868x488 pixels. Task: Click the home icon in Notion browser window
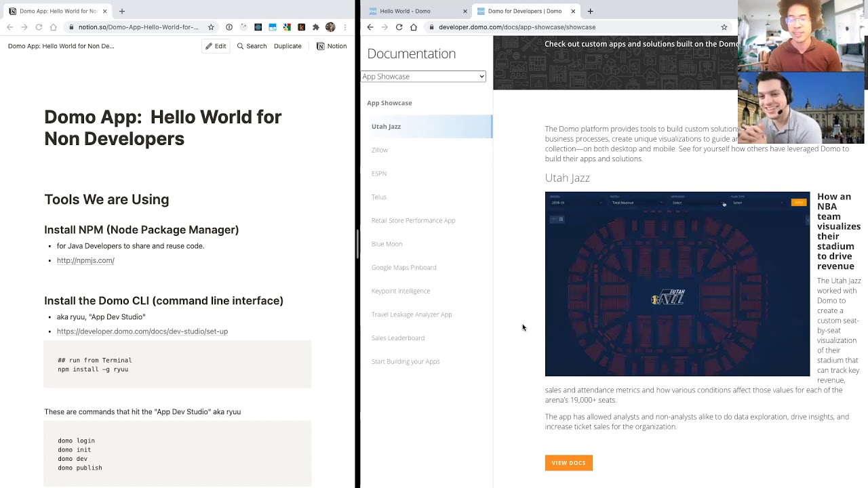(x=53, y=27)
